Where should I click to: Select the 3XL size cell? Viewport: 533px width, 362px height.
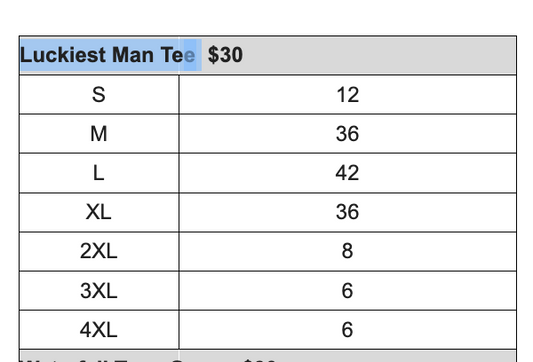tap(99, 291)
